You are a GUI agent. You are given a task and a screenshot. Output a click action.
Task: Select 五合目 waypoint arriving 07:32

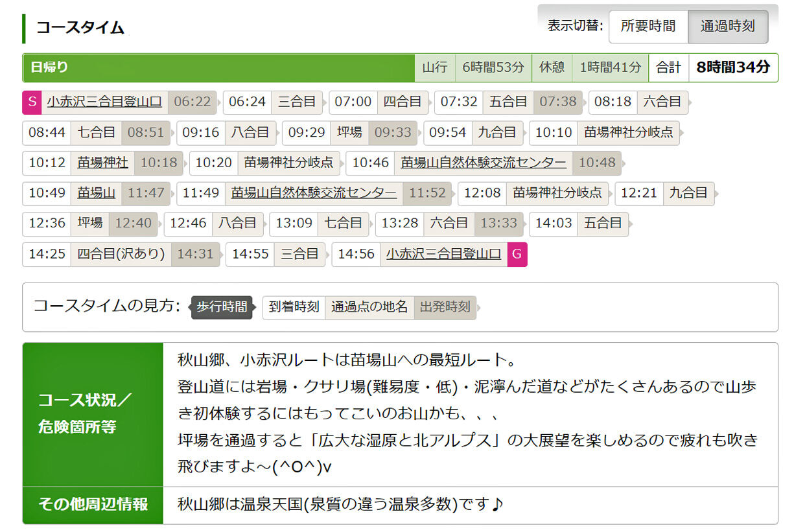[509, 102]
